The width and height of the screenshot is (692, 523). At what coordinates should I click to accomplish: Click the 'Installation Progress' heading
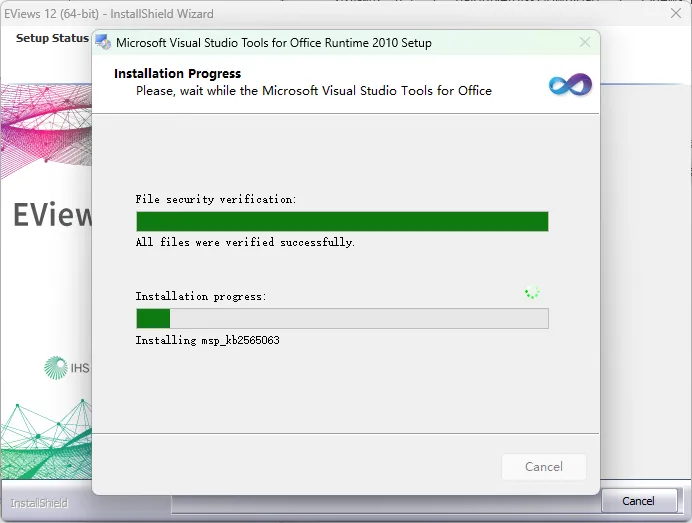click(177, 73)
